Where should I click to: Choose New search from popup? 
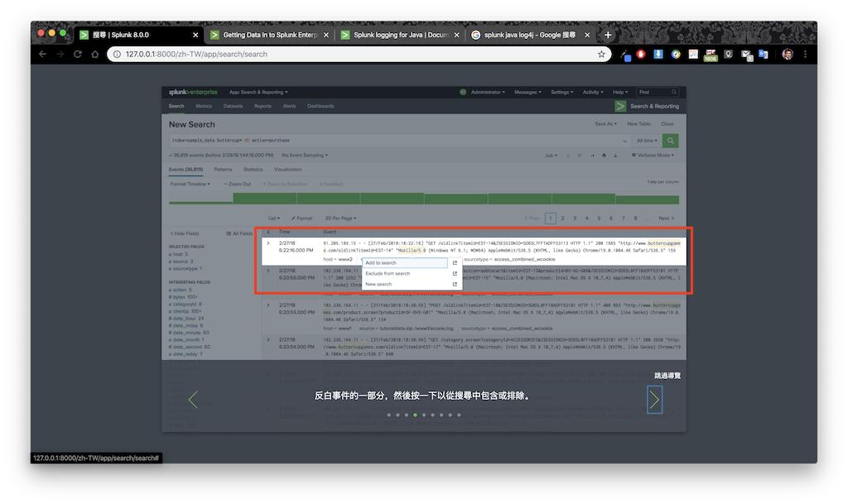coord(378,284)
